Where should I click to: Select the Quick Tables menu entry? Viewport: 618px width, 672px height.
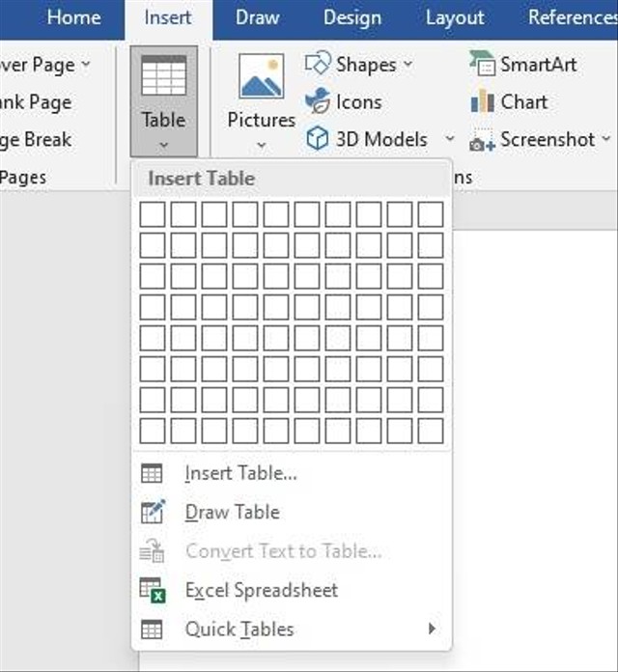point(239,630)
